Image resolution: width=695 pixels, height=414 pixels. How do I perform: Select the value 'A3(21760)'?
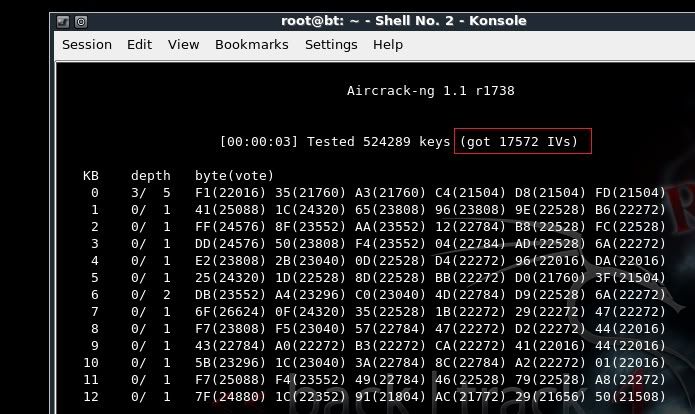pyautogui.click(x=390, y=193)
